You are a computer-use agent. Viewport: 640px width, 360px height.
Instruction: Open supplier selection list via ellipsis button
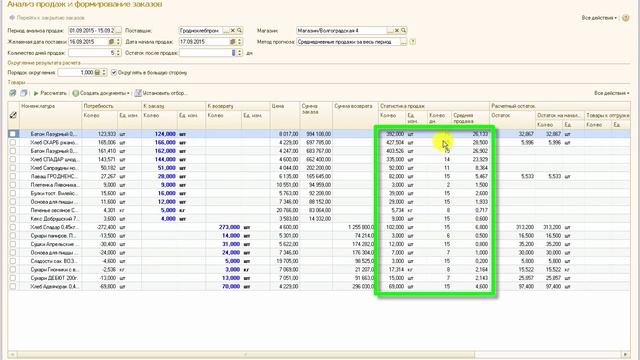[226, 31]
